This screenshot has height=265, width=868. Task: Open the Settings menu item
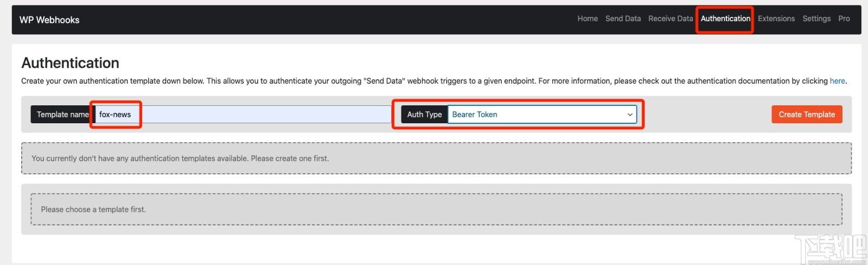pyautogui.click(x=816, y=18)
